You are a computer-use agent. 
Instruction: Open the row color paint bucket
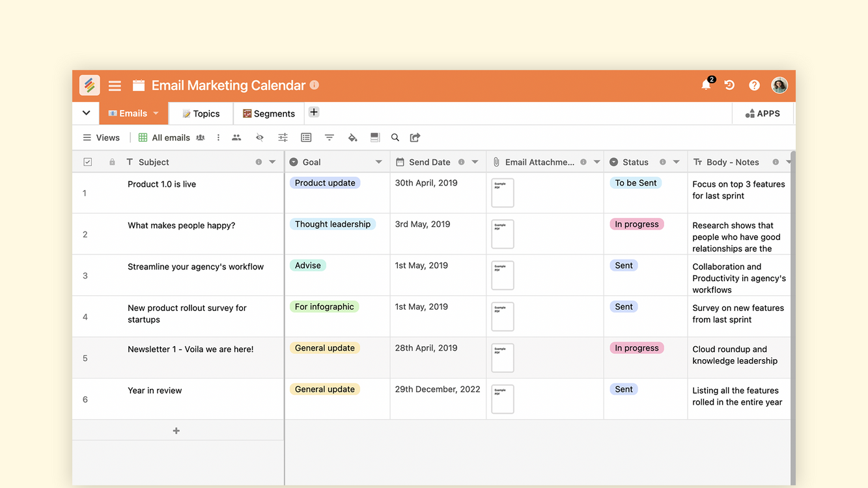(352, 137)
